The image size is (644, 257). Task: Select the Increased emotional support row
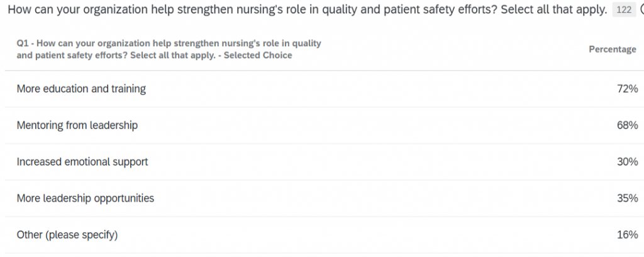pyautogui.click(x=82, y=162)
